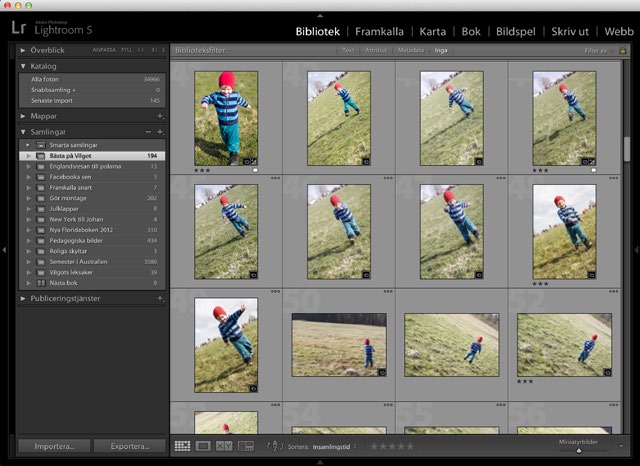Click the badge on the landscape thumbnail in cell 50
This screenshot has width=640, height=466.
382,373
